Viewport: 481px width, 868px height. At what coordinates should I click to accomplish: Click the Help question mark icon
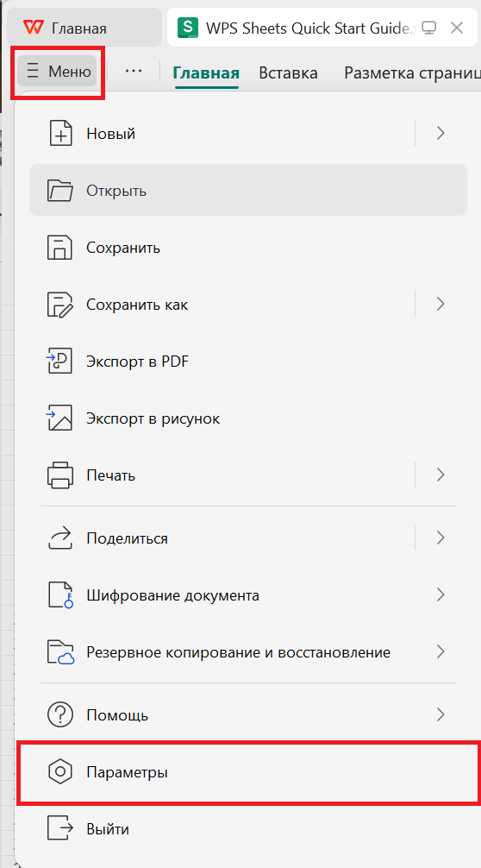pos(60,714)
